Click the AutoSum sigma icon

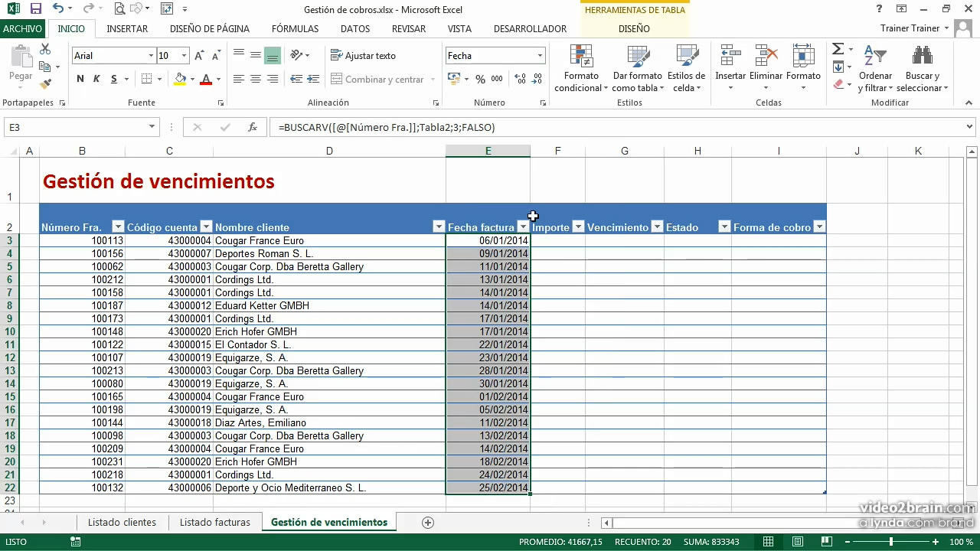coord(838,49)
